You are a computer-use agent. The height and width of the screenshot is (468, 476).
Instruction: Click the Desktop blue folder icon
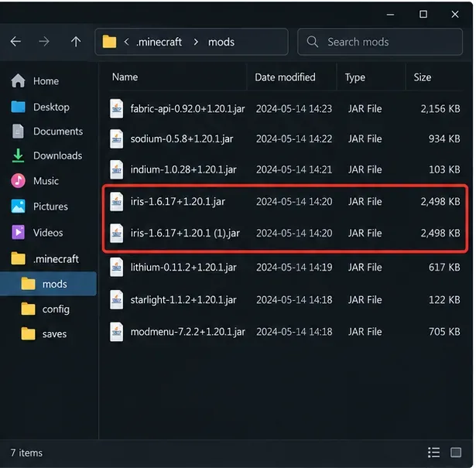click(19, 107)
